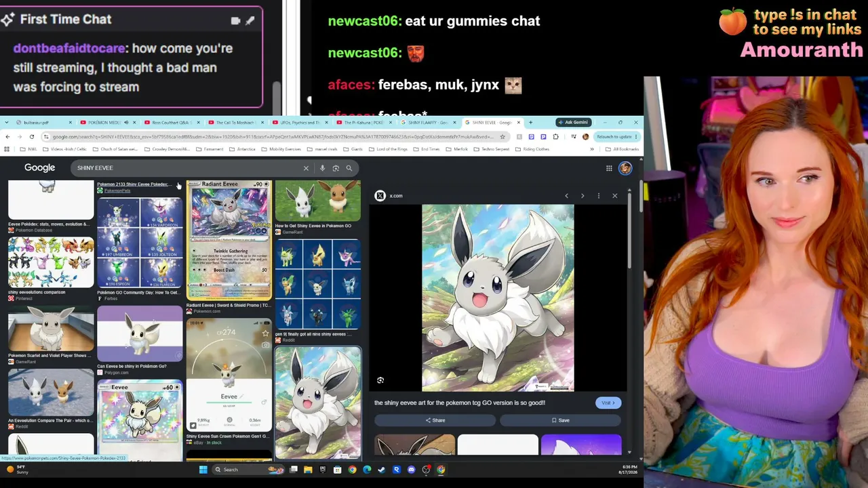The width and height of the screenshot is (868, 488).
Task: Open Discord from the taskbar
Action: [x=411, y=470]
